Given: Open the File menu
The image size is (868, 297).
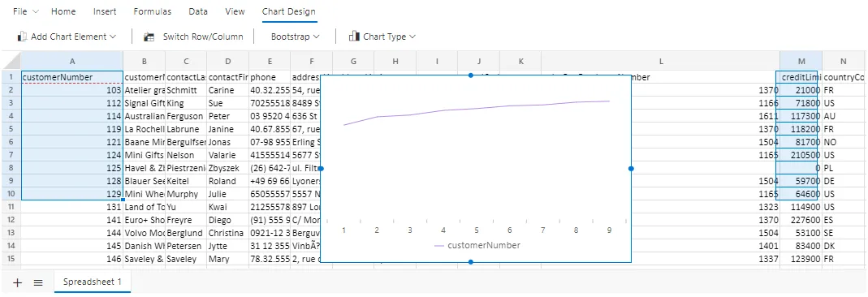Looking at the screenshot, I should point(25,11).
